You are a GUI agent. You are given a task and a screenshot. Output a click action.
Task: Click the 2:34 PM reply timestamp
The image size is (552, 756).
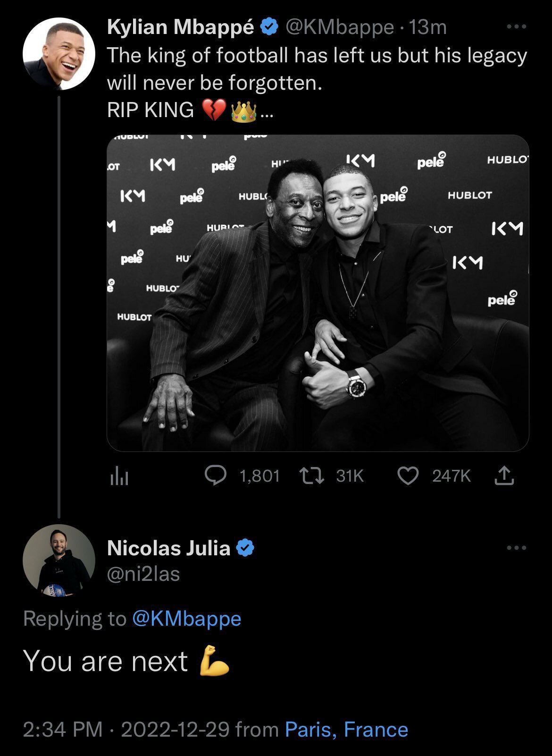[x=62, y=730]
